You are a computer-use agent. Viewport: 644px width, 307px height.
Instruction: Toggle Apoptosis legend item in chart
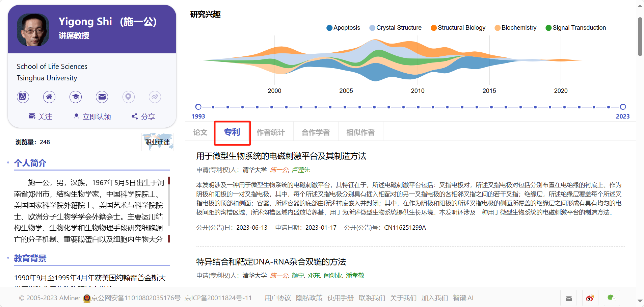click(343, 28)
